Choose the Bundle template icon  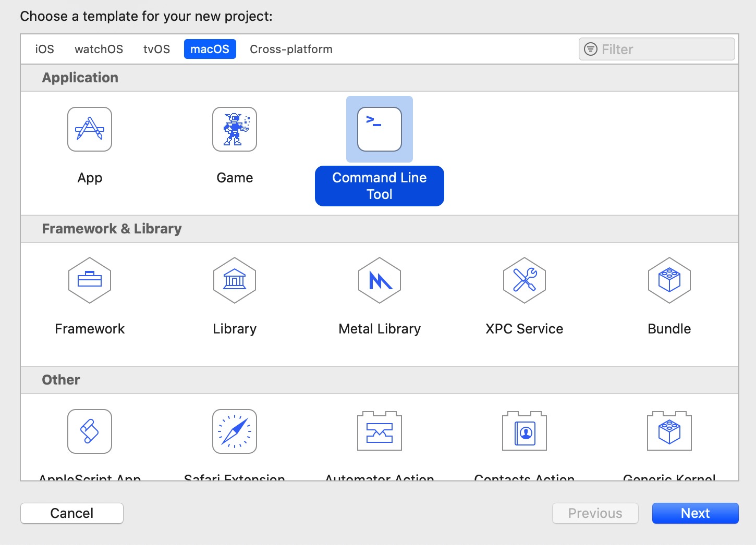(x=669, y=280)
